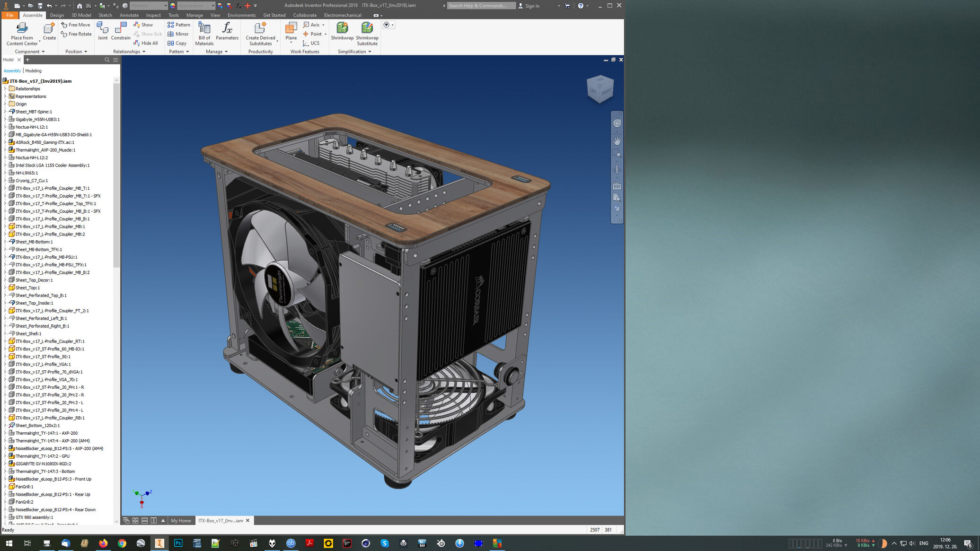The image size is (980, 551).
Task: Click the ViewCube FRONT face
Action: coord(606,92)
